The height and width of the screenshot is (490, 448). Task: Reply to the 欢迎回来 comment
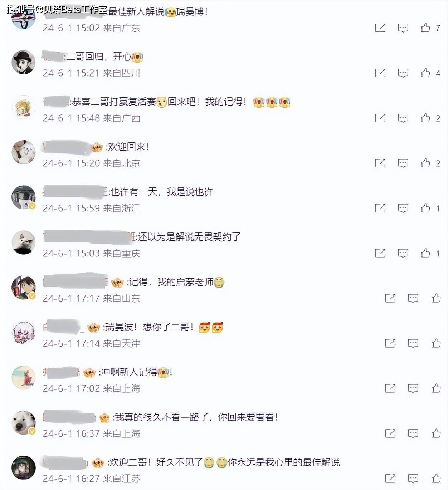point(403,163)
